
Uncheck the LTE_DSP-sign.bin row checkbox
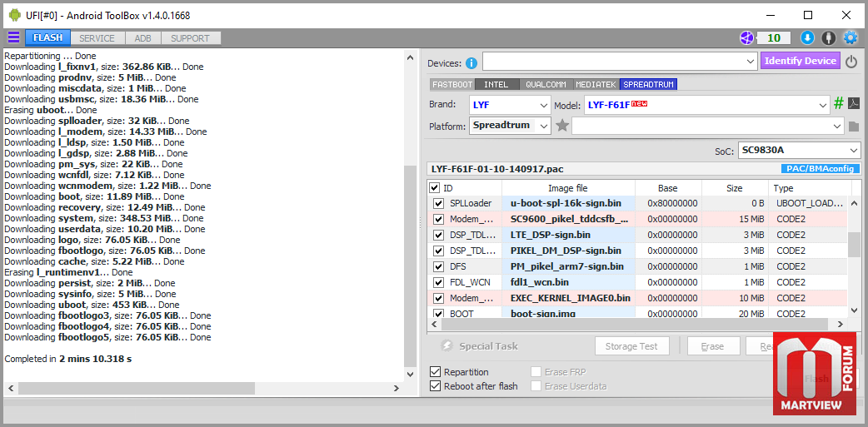coord(439,235)
